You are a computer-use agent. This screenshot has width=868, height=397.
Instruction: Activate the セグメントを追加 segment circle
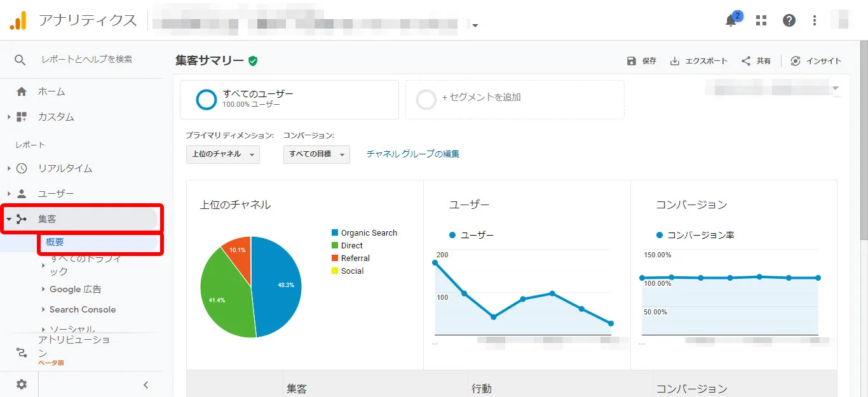click(426, 100)
